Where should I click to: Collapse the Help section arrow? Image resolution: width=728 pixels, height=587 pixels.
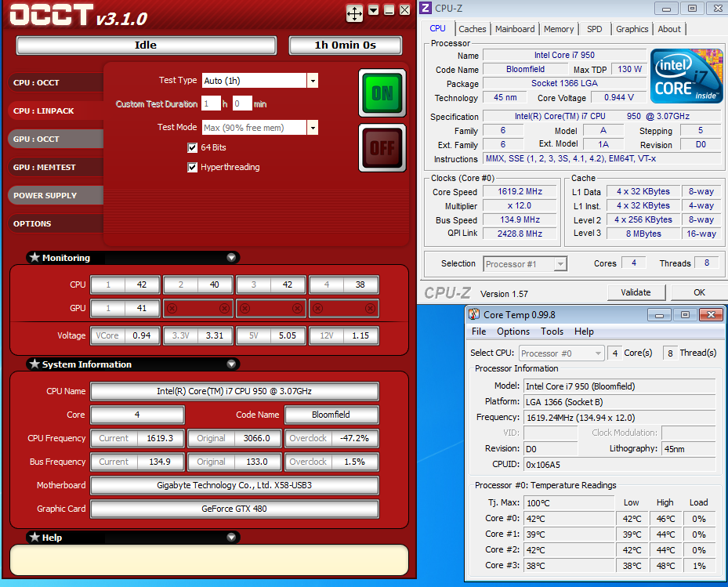231,538
